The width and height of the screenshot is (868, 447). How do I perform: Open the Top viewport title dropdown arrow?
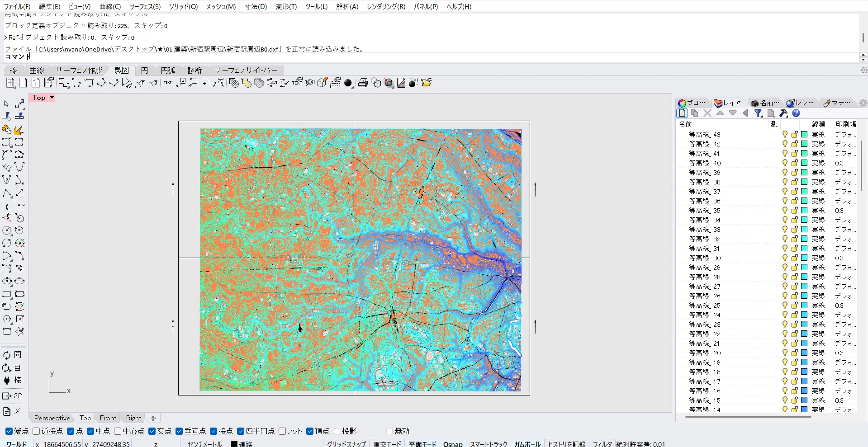[x=52, y=98]
